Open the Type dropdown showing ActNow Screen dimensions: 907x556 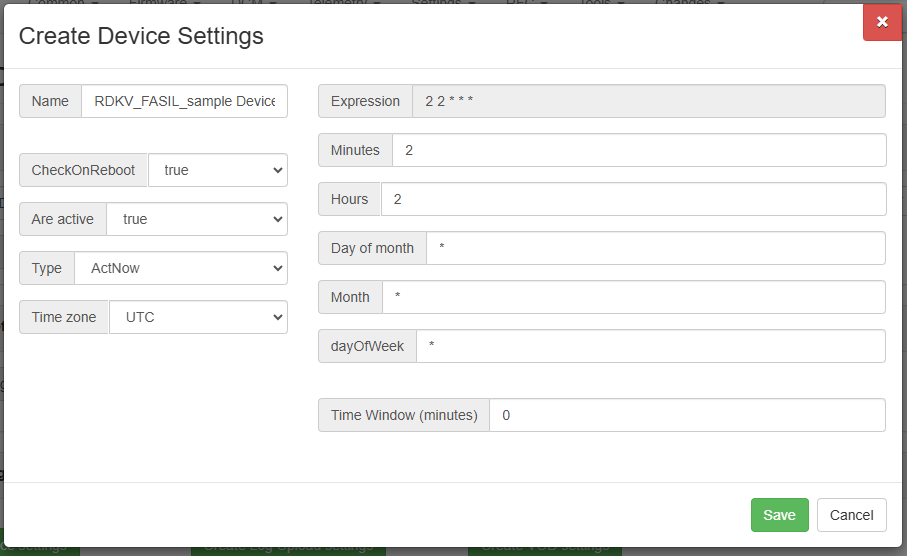tap(181, 268)
